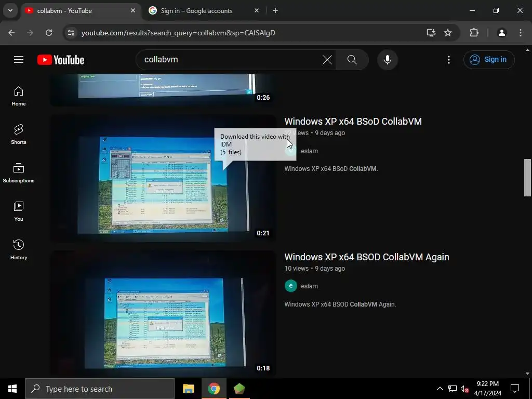Open the You section in sidebar
This screenshot has height=399, width=532.
click(19, 211)
